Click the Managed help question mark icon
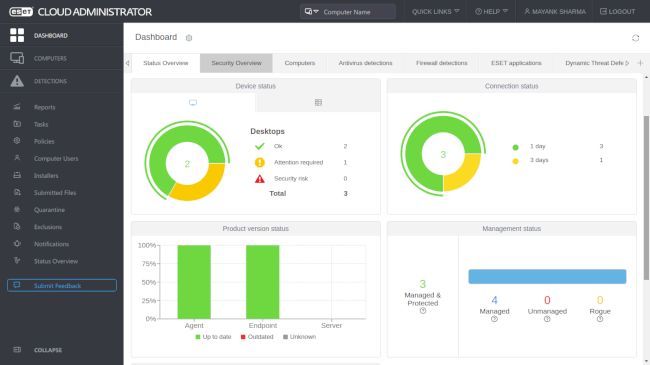Image resolution: width=650 pixels, height=365 pixels. tap(494, 319)
